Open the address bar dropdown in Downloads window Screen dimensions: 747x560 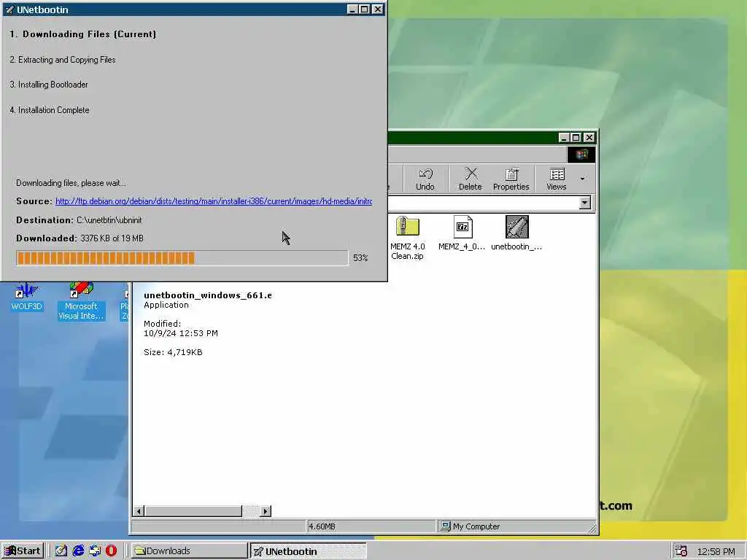pos(584,203)
